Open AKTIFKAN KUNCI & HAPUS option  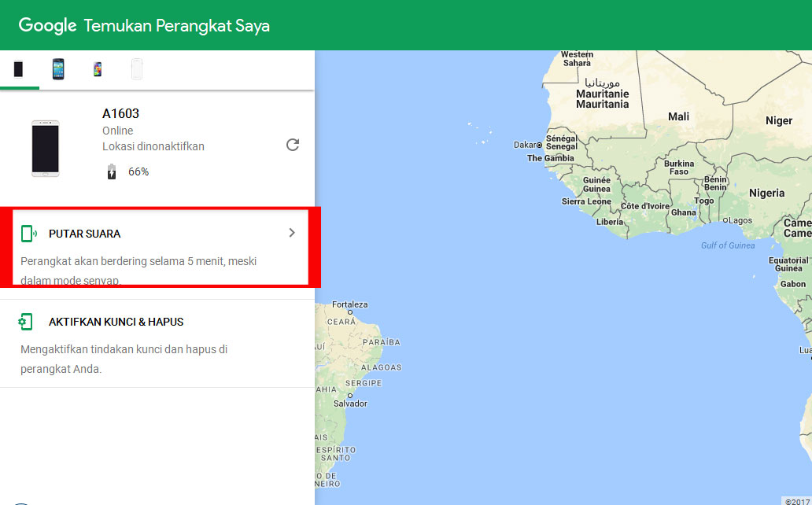pos(157,344)
